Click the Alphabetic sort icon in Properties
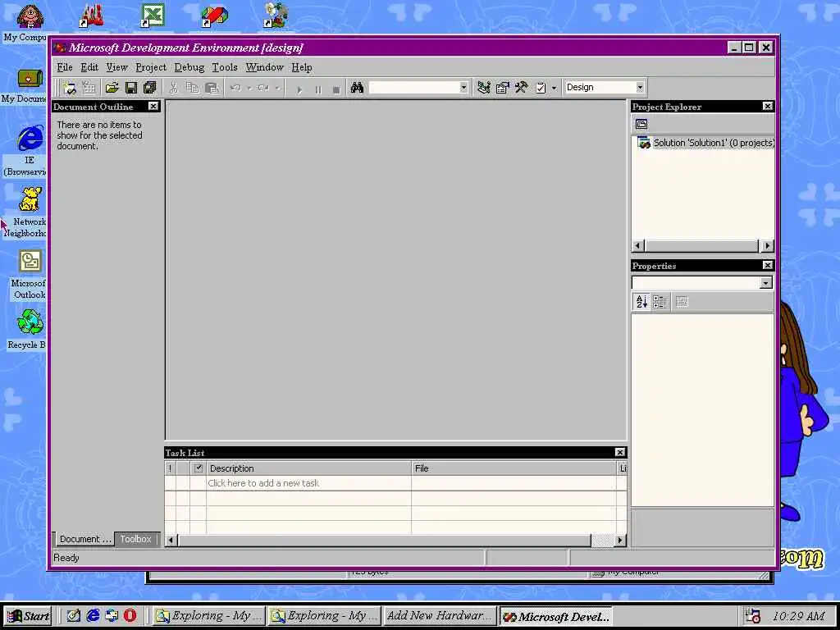The width and height of the screenshot is (840, 630). coord(641,302)
